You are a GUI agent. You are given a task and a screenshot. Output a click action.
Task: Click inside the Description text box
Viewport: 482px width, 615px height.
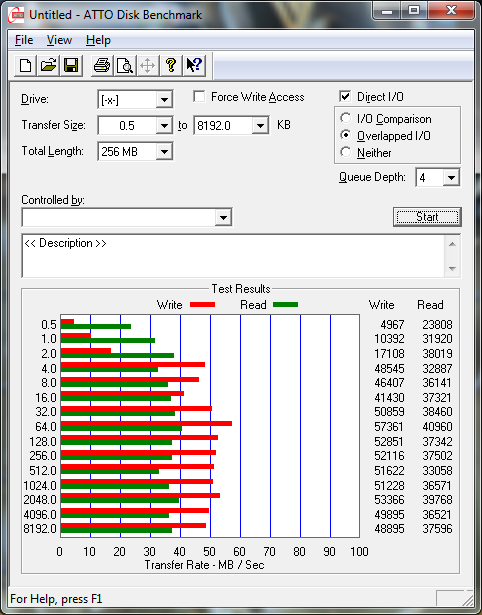tap(233, 256)
